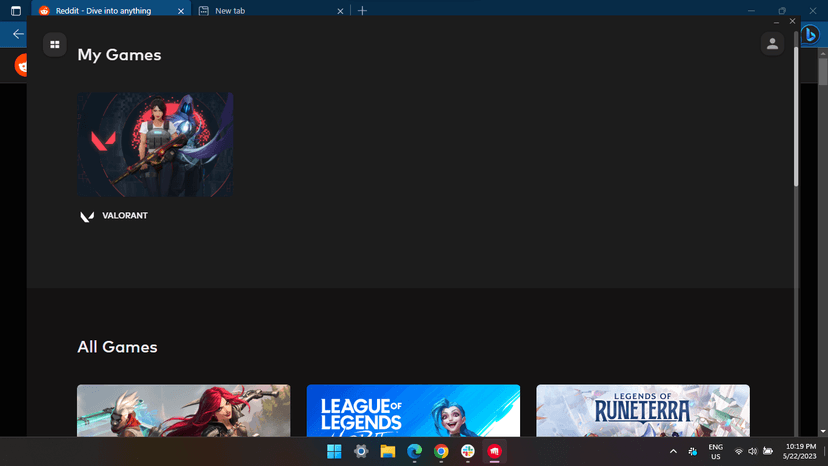This screenshot has width=828, height=466.
Task: Click the Riot Client taskbar icon
Action: pyautogui.click(x=494, y=452)
